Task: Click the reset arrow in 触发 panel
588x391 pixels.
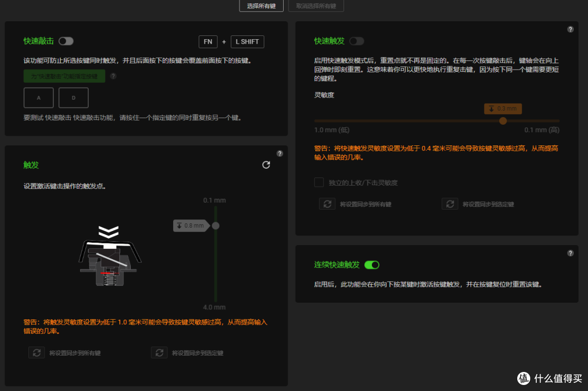Action: pos(266,164)
